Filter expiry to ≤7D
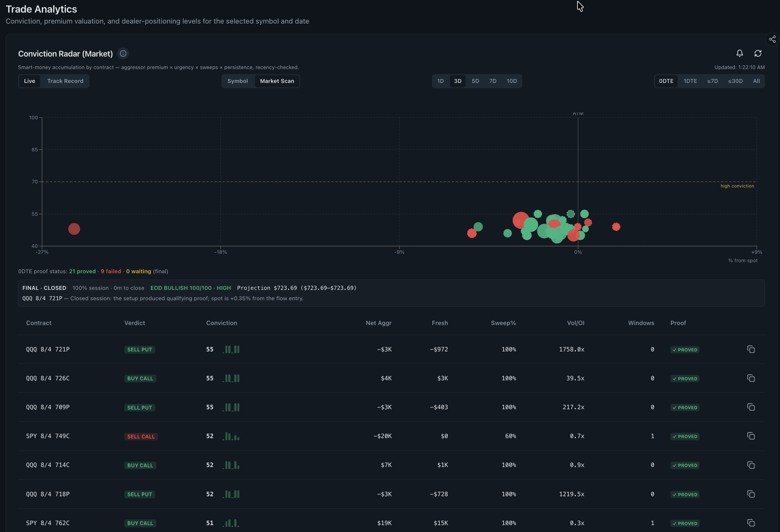The image size is (780, 532). click(x=712, y=81)
